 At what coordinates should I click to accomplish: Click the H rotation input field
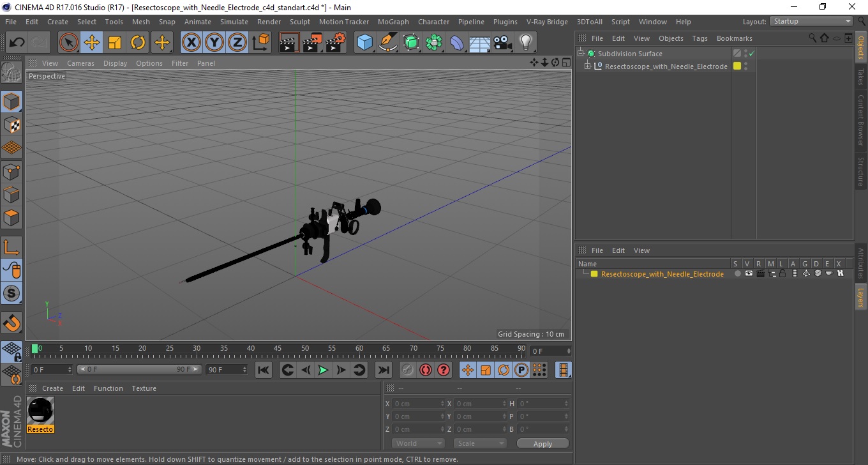tap(542, 404)
